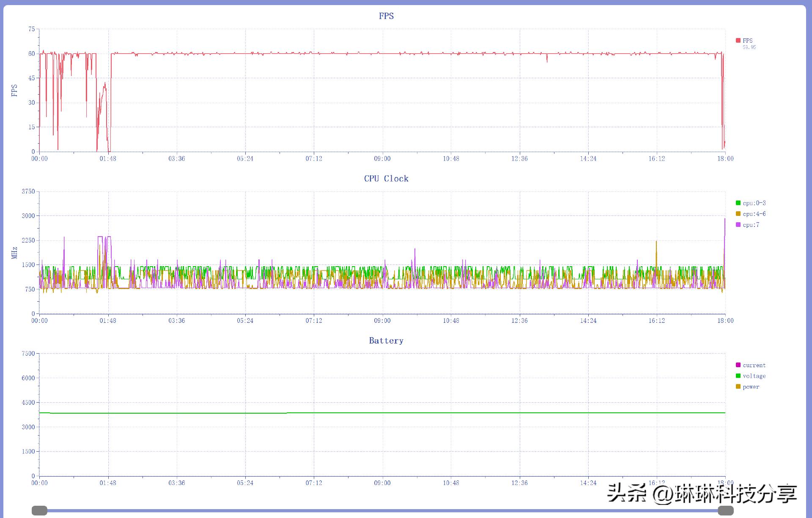Click the green voltage legend swatch
Viewport: 812px width, 518px height.
(x=738, y=376)
